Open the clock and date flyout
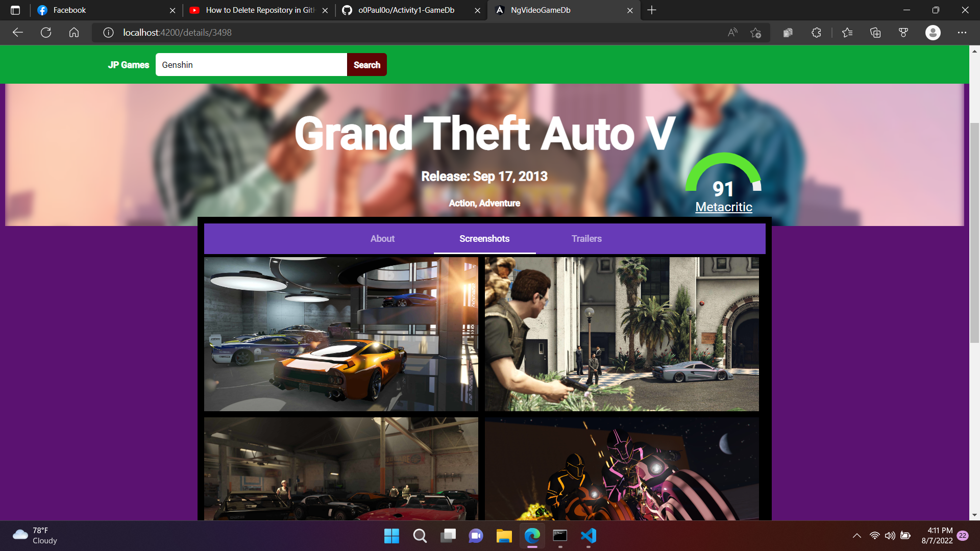The height and width of the screenshot is (551, 980). click(937, 536)
